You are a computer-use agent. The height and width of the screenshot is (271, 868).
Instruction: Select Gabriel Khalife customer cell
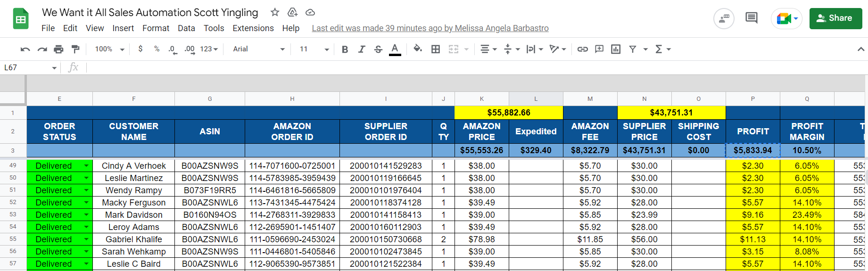click(x=134, y=239)
